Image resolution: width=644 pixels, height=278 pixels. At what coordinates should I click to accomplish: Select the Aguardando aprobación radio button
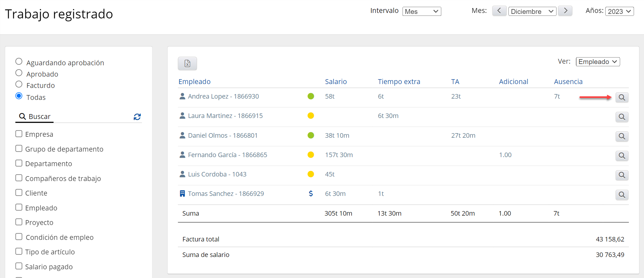(19, 61)
